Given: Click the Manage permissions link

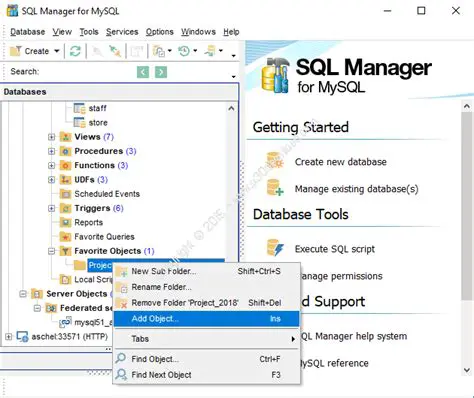Looking at the screenshot, I should pyautogui.click(x=341, y=276).
